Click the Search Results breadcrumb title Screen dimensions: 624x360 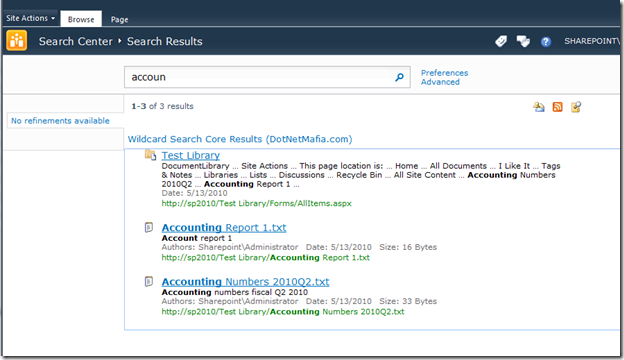click(164, 41)
